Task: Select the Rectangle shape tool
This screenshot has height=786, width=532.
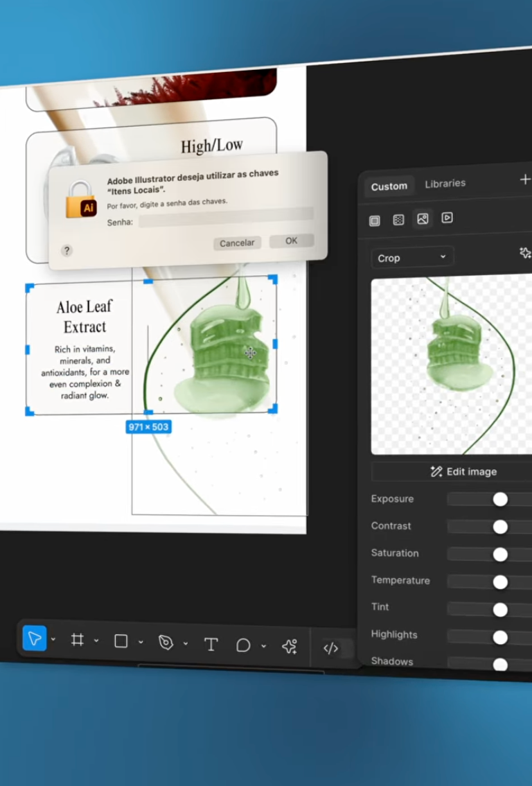Action: click(121, 641)
